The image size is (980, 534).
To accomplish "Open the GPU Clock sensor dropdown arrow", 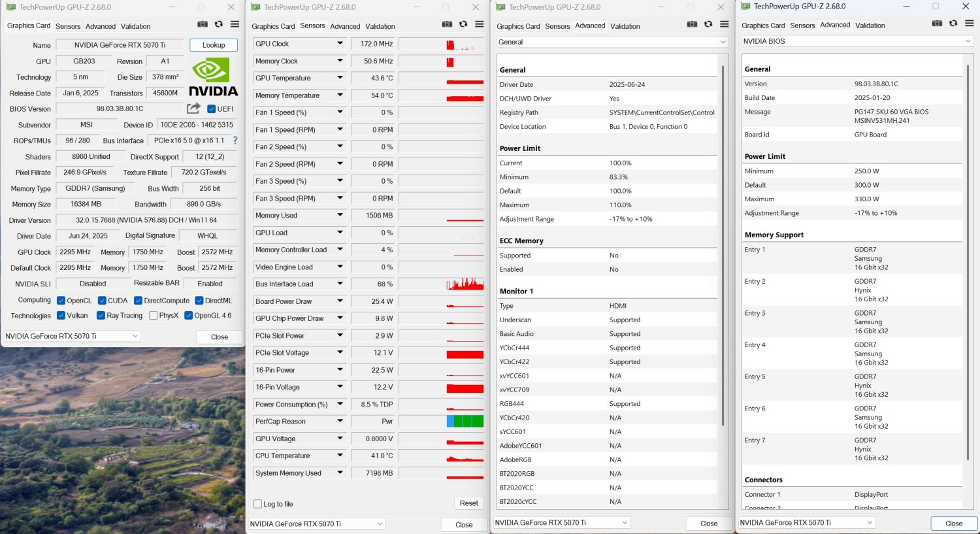I will (x=340, y=44).
